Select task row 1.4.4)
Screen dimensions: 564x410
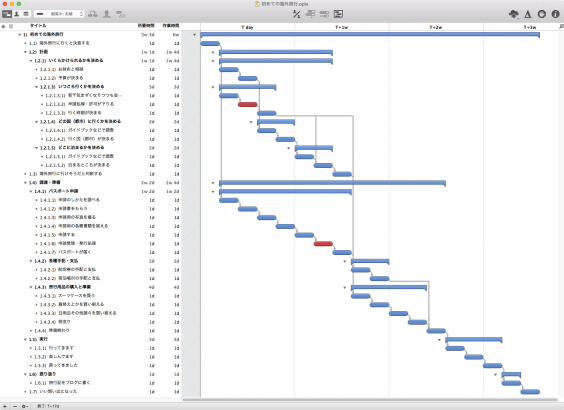tap(91, 331)
